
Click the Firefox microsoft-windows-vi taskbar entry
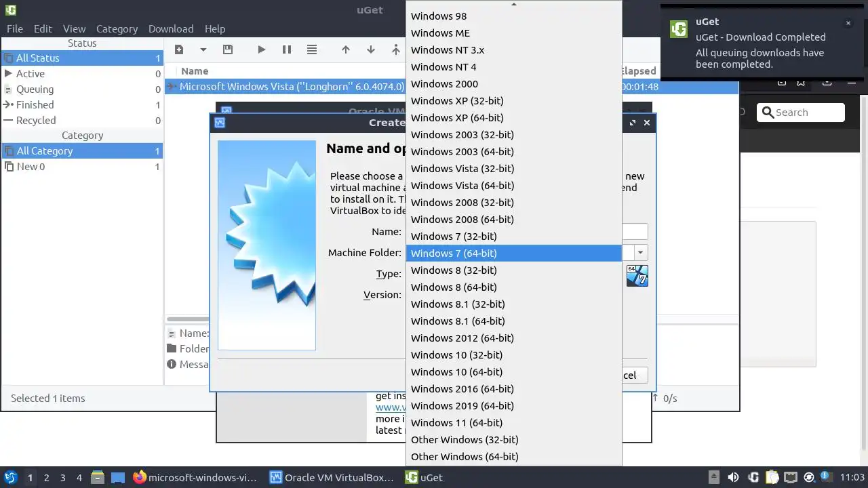(x=195, y=477)
